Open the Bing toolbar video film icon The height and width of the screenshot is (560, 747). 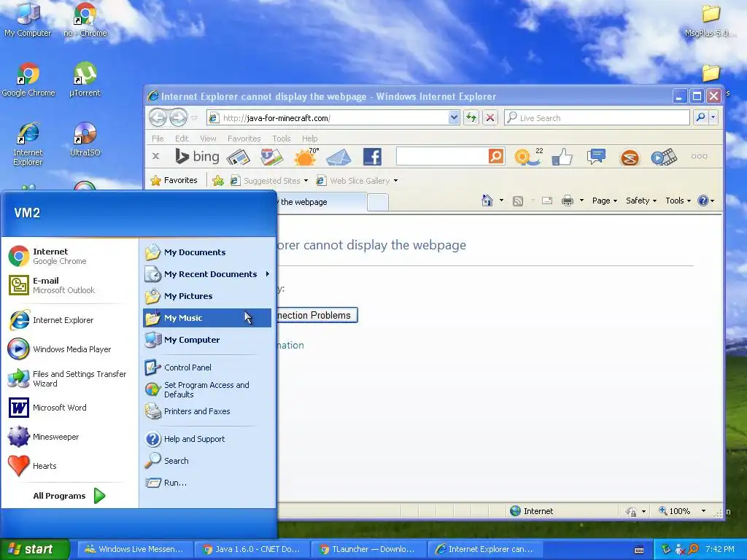pyautogui.click(x=664, y=157)
